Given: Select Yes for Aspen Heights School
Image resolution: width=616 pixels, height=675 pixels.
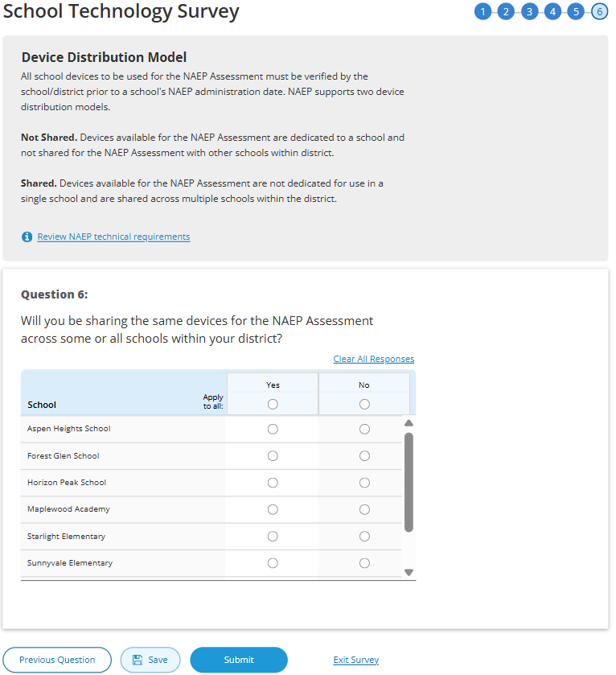Looking at the screenshot, I should tap(273, 429).
